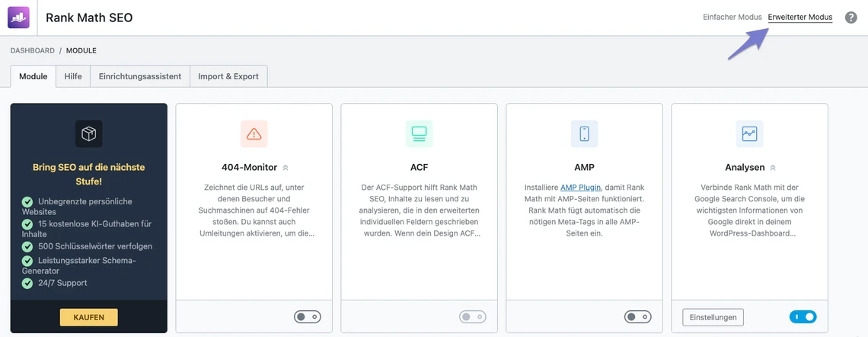Open the help question mark icon
This screenshot has height=337, width=868.
tap(851, 18)
